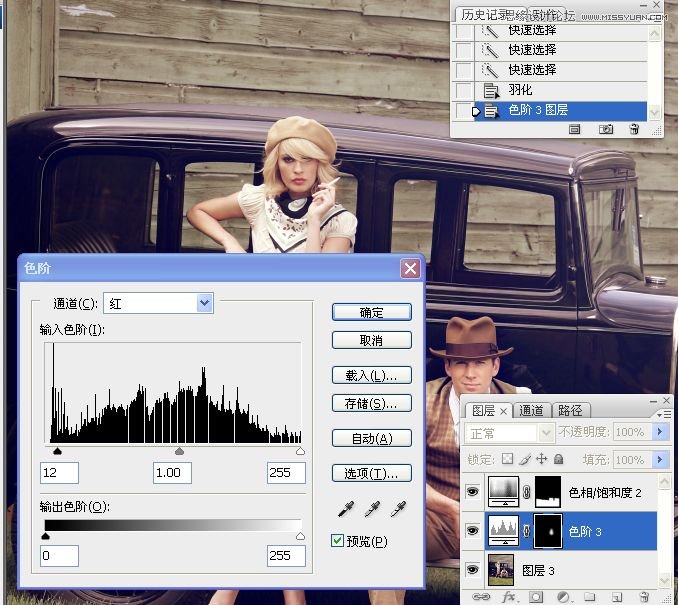
Task: Select the gray point eyedropper in Levels
Action: pos(372,510)
